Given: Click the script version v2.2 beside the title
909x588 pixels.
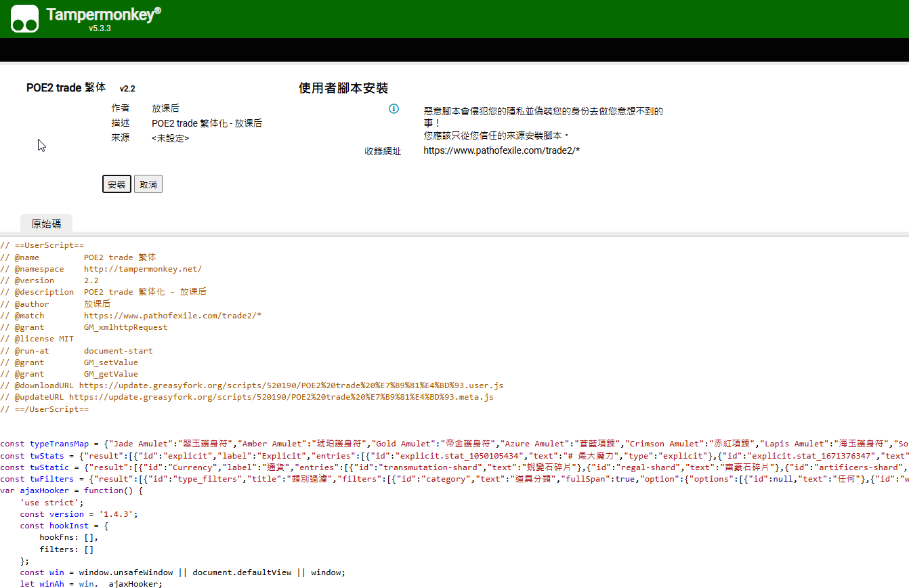Looking at the screenshot, I should (127, 89).
